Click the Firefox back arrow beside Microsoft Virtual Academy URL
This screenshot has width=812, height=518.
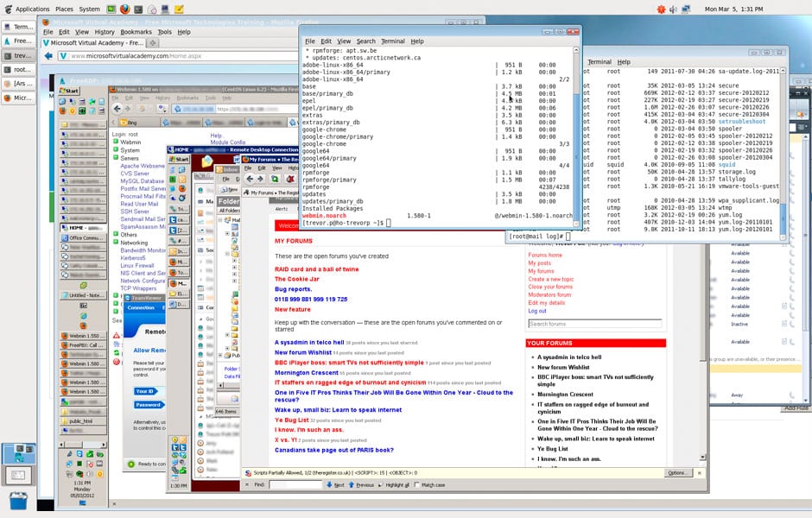(x=48, y=56)
